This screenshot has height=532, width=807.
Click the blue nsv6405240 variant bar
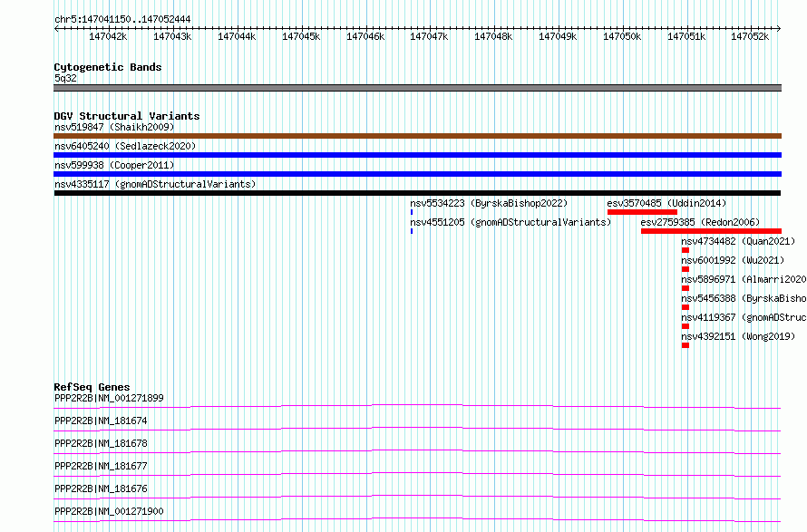(417, 155)
